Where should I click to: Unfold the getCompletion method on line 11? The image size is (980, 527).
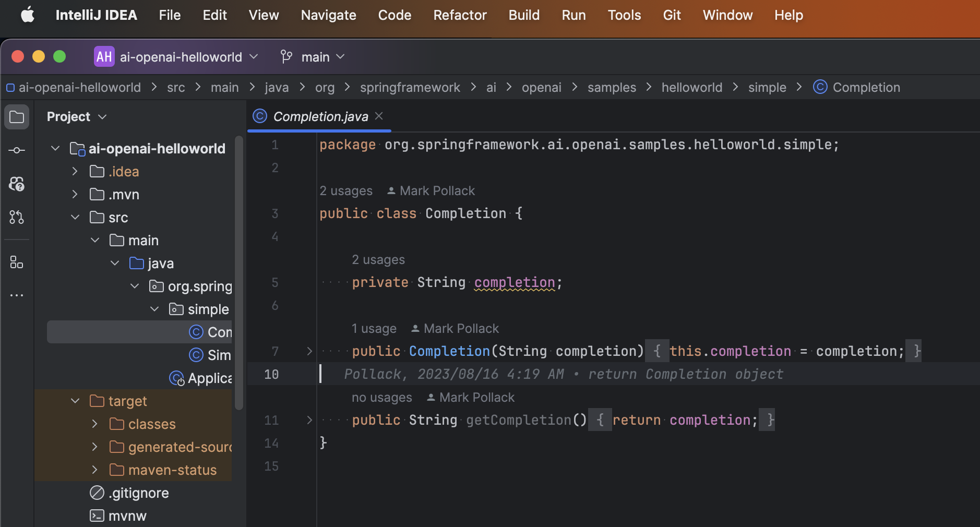tap(309, 420)
